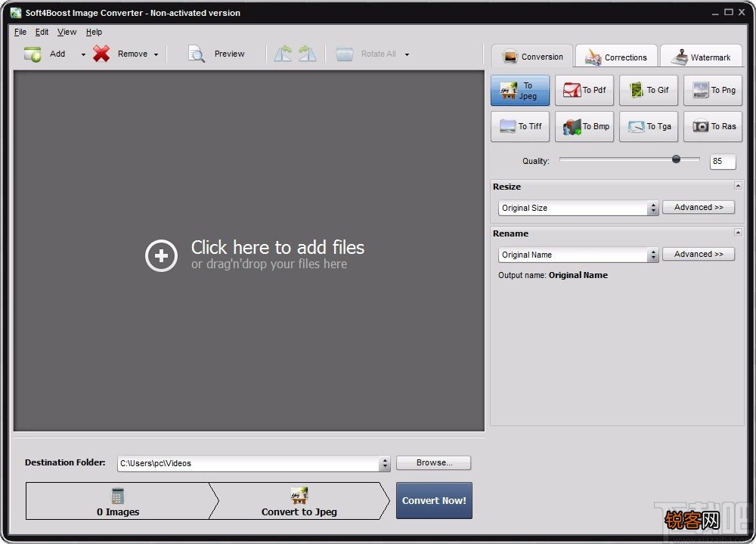Open the Edit menu
The image size is (756, 544).
[x=42, y=32]
